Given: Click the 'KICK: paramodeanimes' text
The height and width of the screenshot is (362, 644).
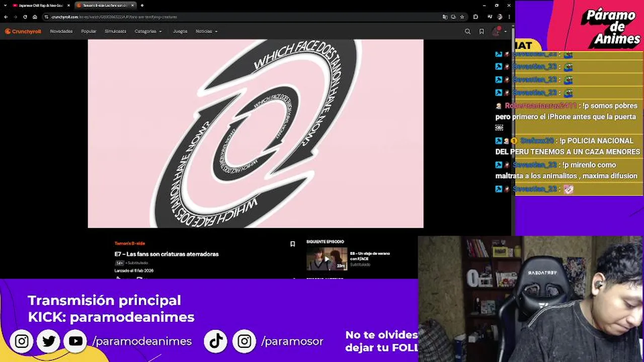Looking at the screenshot, I should coord(111,317).
